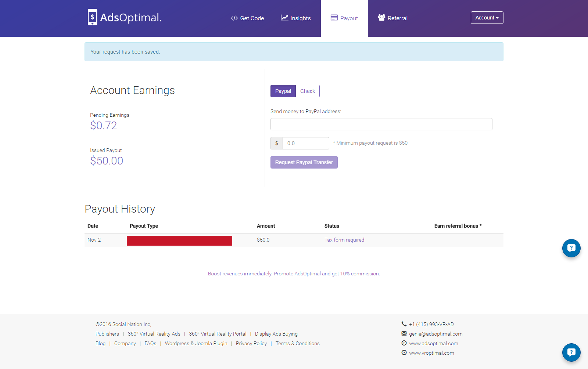The image size is (588, 369).
Task: Click the icon beside www.vroptimal.com
Action: coord(404,352)
